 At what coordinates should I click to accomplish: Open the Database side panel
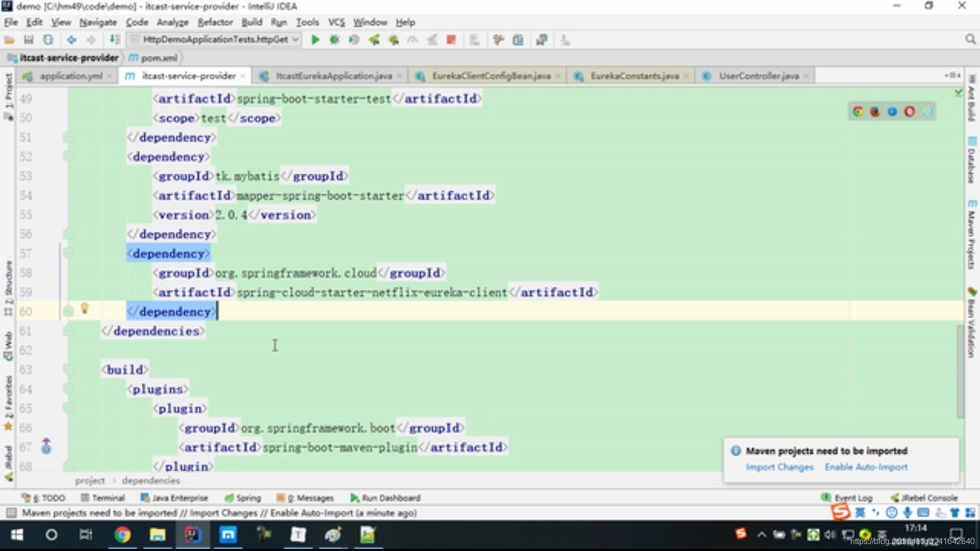[x=972, y=160]
